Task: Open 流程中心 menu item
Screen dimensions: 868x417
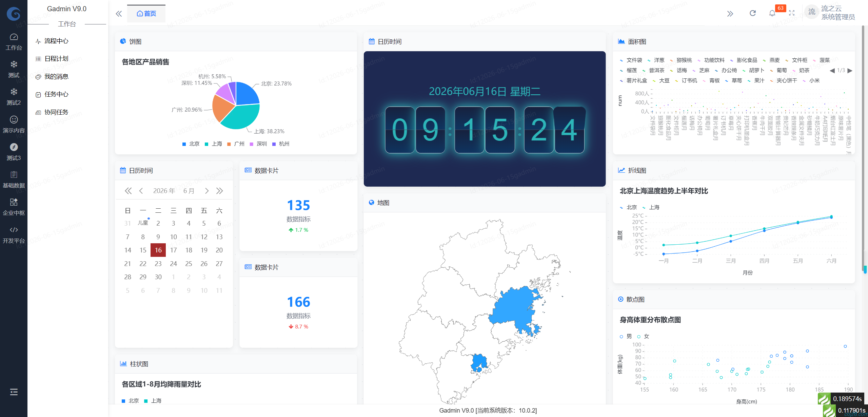Action: tap(56, 41)
